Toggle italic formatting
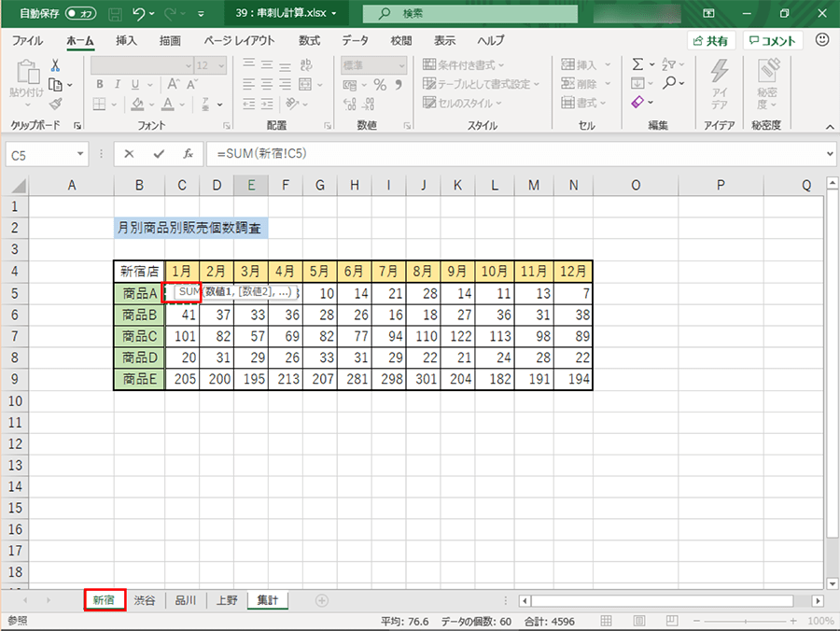840x631 pixels. point(118,85)
